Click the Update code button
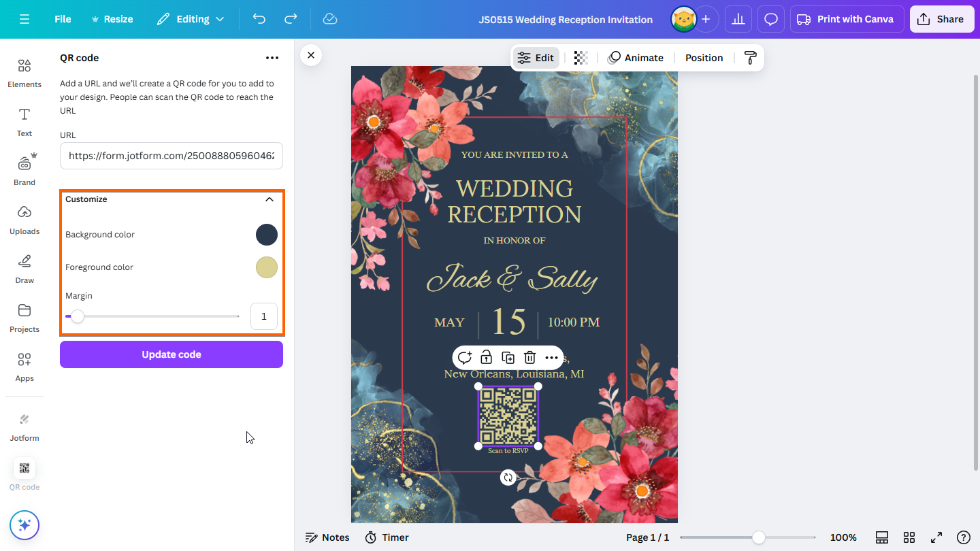The image size is (980, 551). coord(171,354)
